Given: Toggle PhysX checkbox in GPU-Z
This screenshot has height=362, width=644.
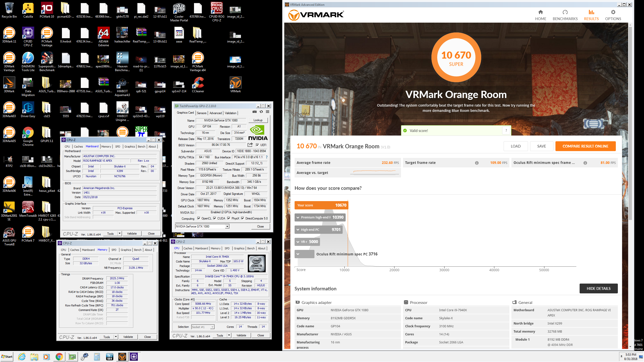Looking at the screenshot, I should tap(229, 218).
